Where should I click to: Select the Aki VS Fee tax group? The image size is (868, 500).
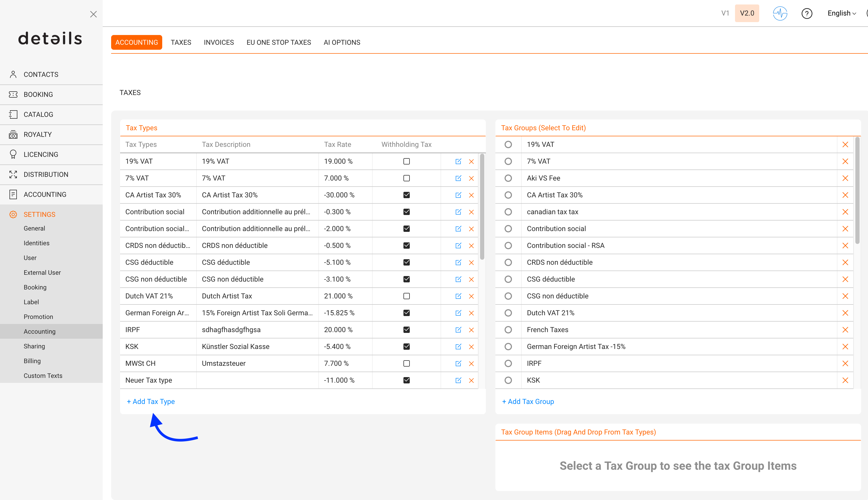(508, 178)
